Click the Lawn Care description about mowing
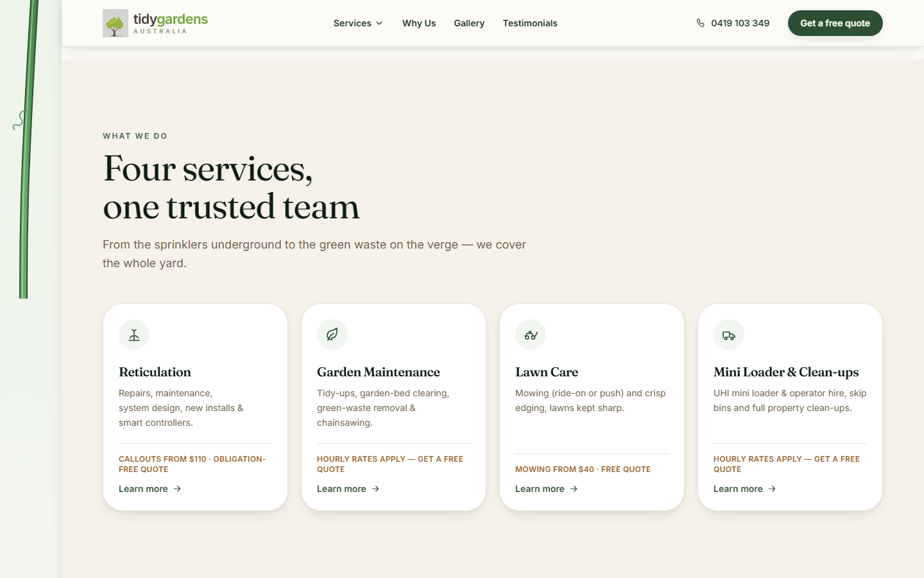This screenshot has height=578, width=924. point(590,401)
